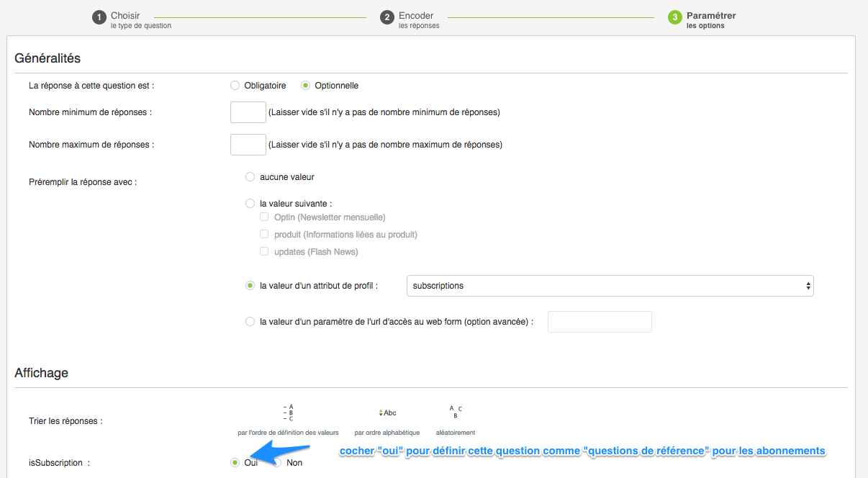Image resolution: width=868 pixels, height=478 pixels.
Task: Click the minimum number of responses field
Action: pyautogui.click(x=248, y=112)
